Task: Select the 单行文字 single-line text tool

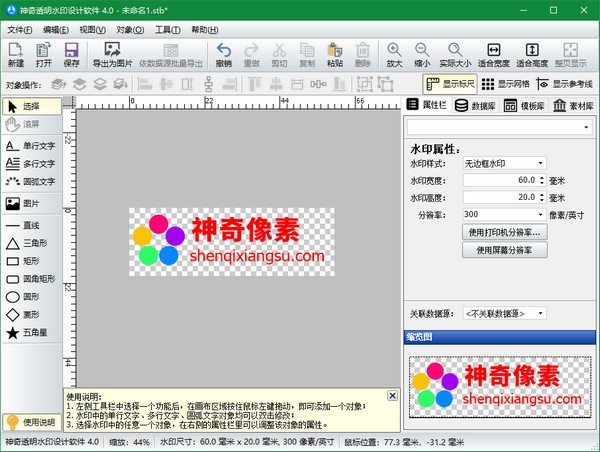Action: (31, 146)
